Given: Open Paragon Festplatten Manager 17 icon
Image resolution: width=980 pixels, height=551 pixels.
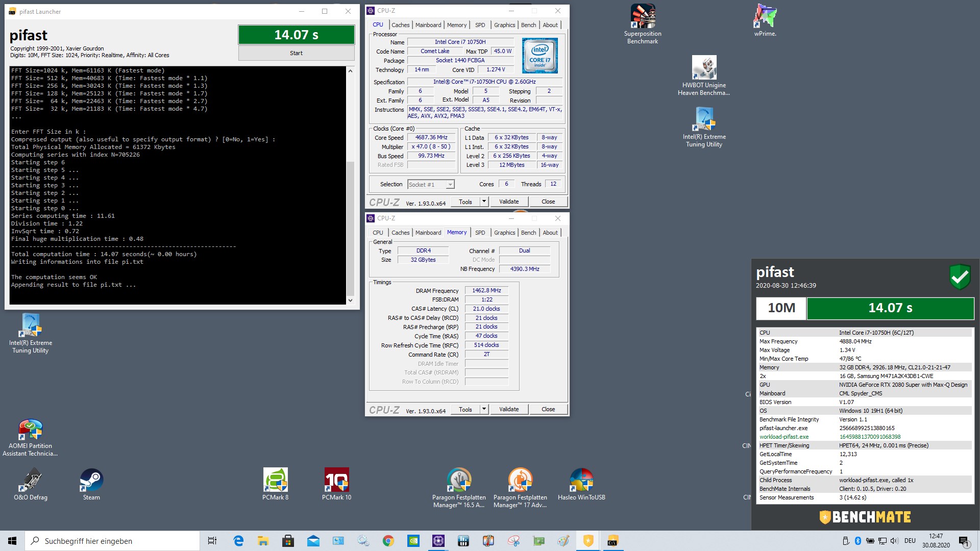Looking at the screenshot, I should (520, 488).
